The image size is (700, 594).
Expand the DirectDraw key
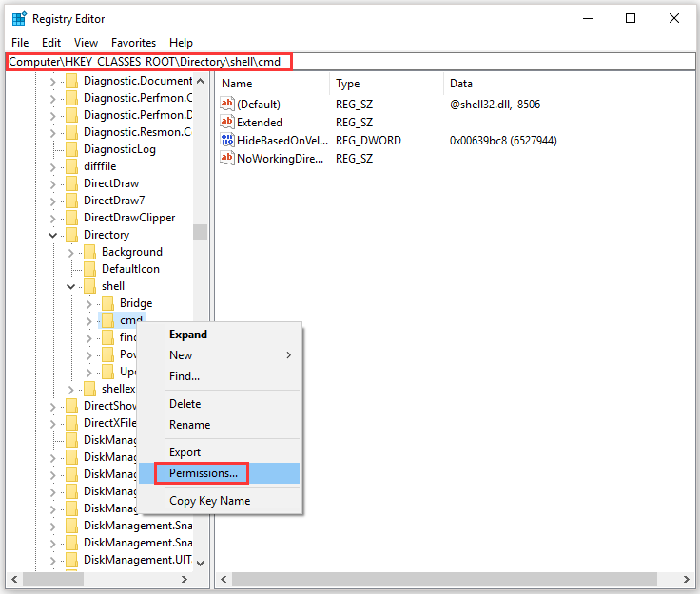[x=52, y=184]
